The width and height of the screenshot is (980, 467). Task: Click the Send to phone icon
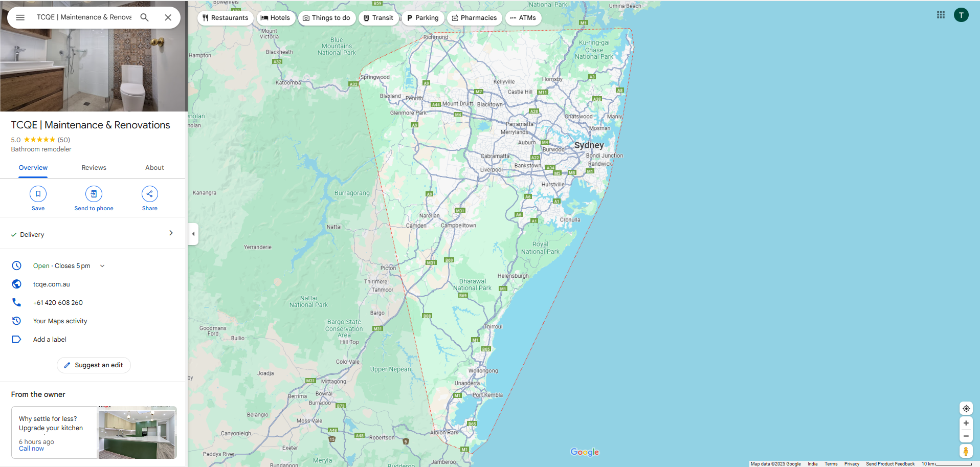(x=94, y=194)
